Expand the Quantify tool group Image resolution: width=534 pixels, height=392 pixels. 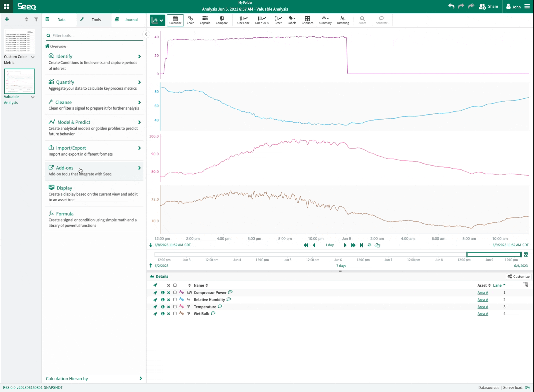(94, 85)
